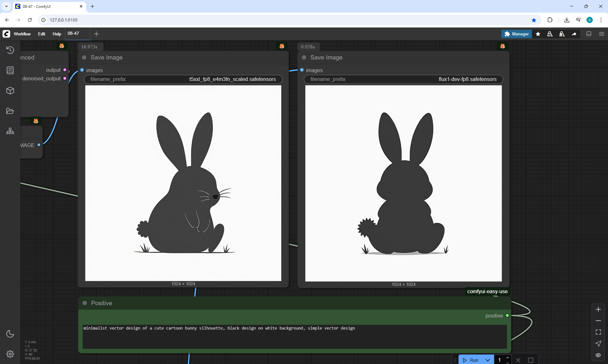Open the Workflow menu
Screen dimensions: 608x364
coord(22,34)
